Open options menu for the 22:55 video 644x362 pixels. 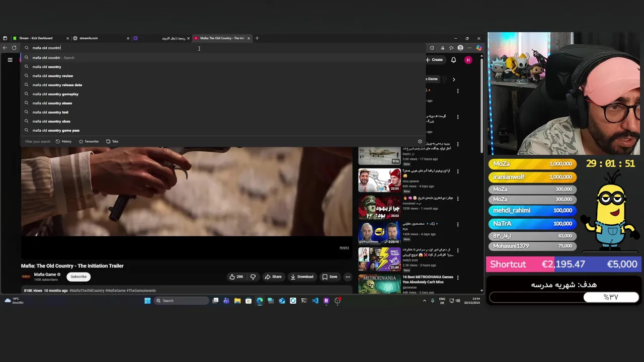pyautogui.click(x=458, y=171)
